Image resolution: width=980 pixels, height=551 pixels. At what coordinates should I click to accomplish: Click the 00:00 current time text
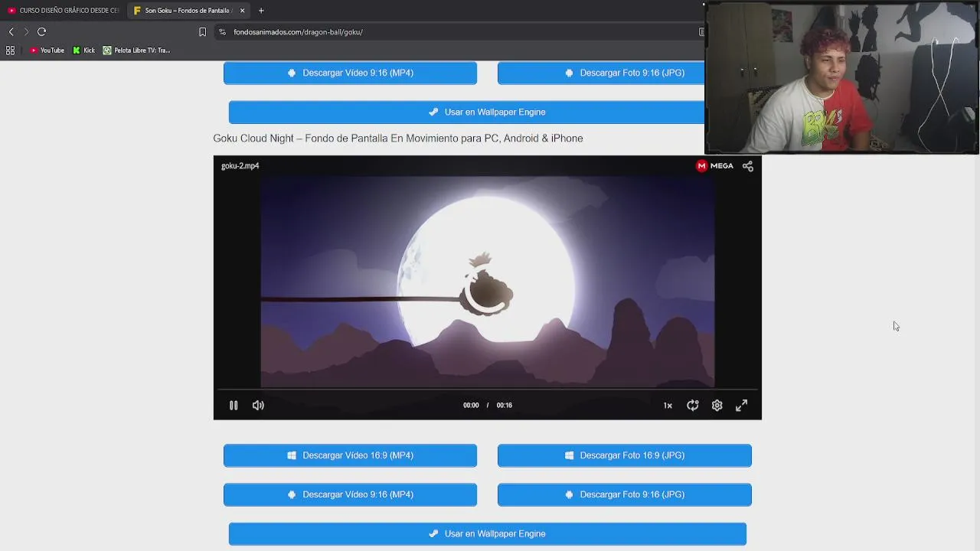471,406
